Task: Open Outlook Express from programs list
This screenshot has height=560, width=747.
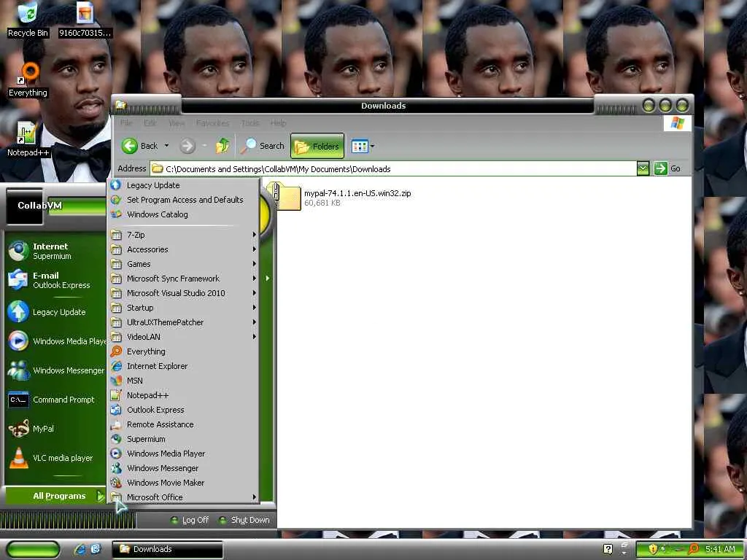Action: click(184, 410)
